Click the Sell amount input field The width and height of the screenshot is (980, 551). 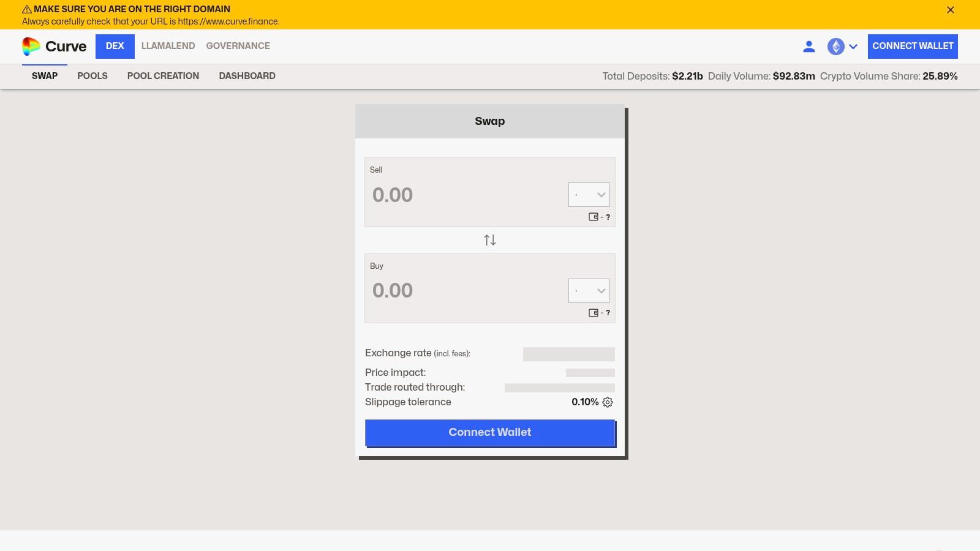[429, 195]
